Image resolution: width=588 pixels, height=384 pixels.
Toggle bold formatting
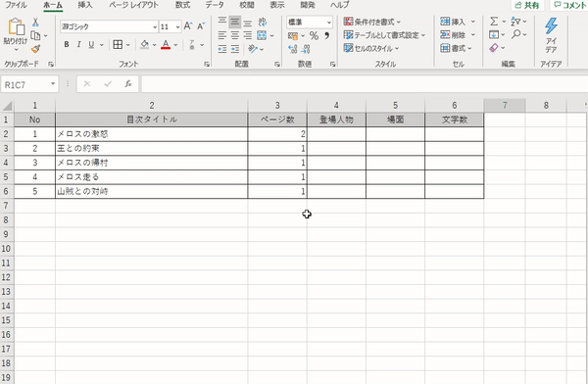pos(67,45)
